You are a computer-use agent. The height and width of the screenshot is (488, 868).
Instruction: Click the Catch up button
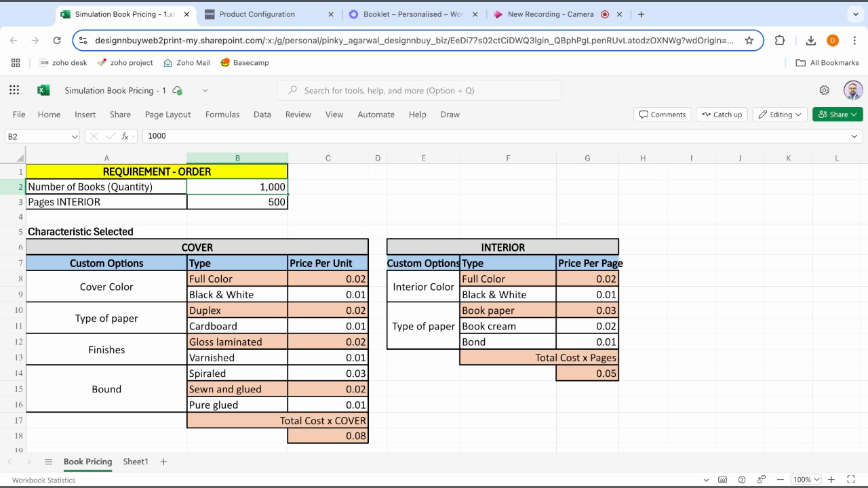722,115
